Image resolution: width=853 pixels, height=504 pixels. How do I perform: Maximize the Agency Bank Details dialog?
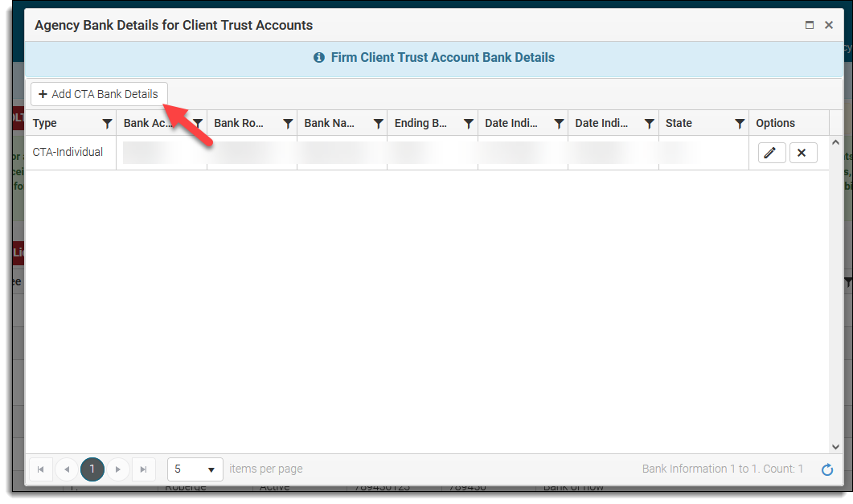[810, 25]
